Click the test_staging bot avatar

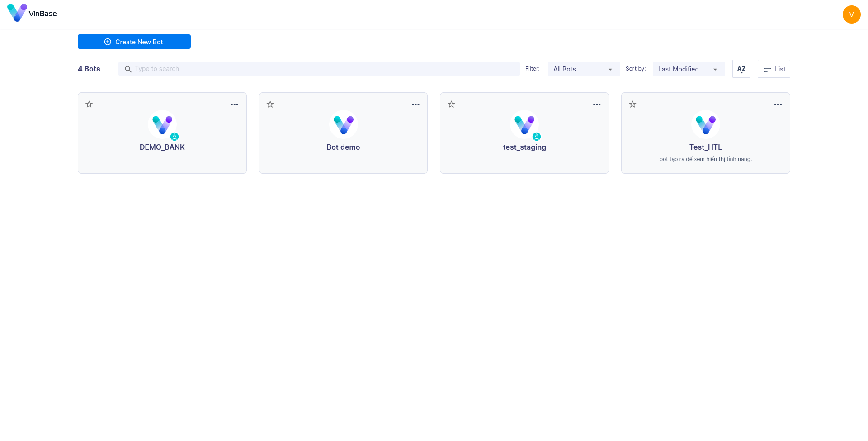524,124
